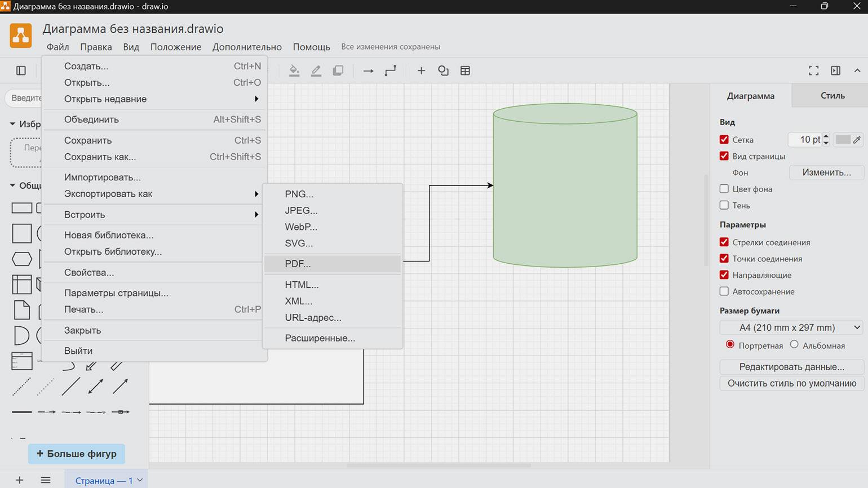Choose the waypoints connector style icon
The width and height of the screenshot is (868, 488).
391,70
